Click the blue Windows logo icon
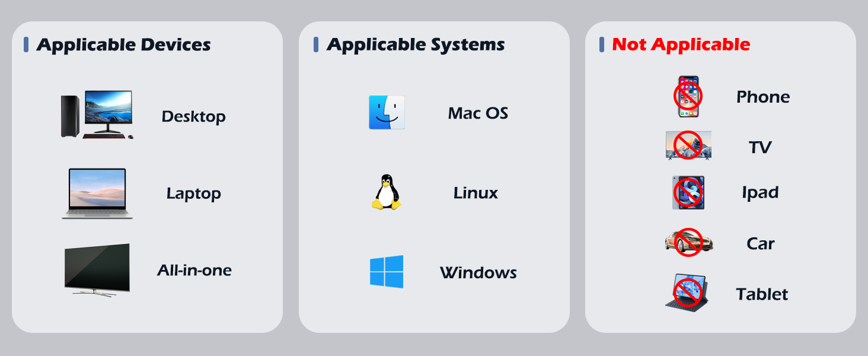Screen dimensions: 868x356 387,272
